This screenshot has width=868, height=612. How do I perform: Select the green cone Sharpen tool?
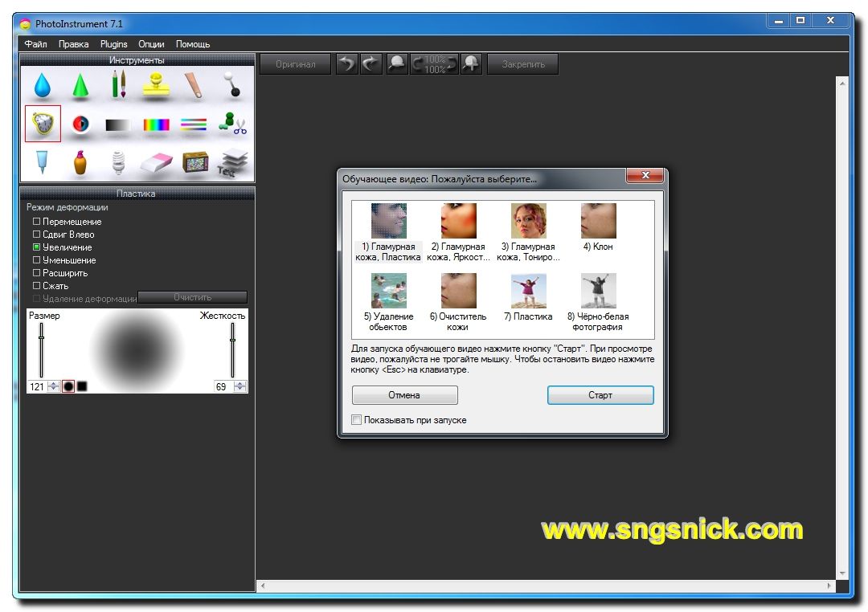81,86
